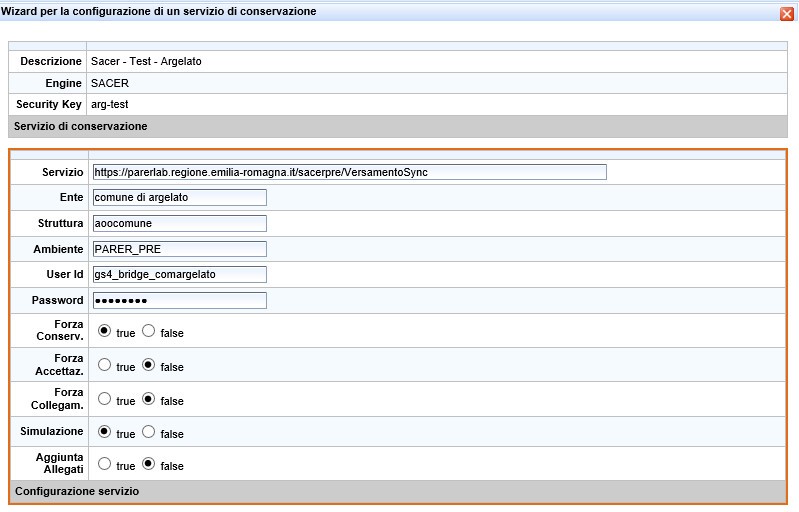Enable Aggiunta Allegati true option

pos(104,464)
